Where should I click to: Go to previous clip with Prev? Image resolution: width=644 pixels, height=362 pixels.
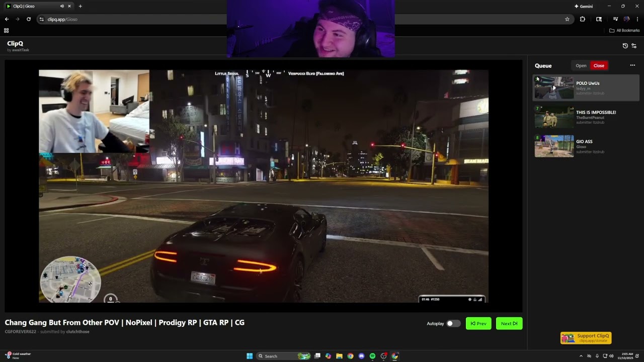(478, 323)
